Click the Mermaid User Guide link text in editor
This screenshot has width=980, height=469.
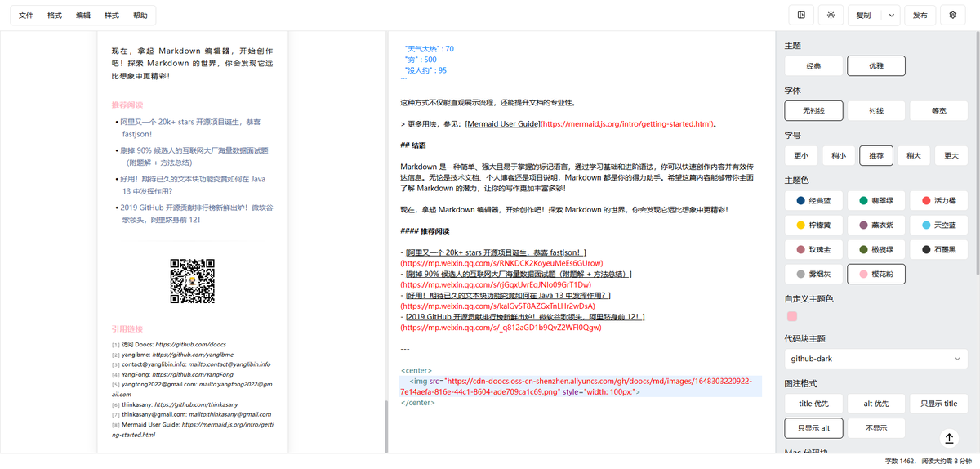coord(503,124)
